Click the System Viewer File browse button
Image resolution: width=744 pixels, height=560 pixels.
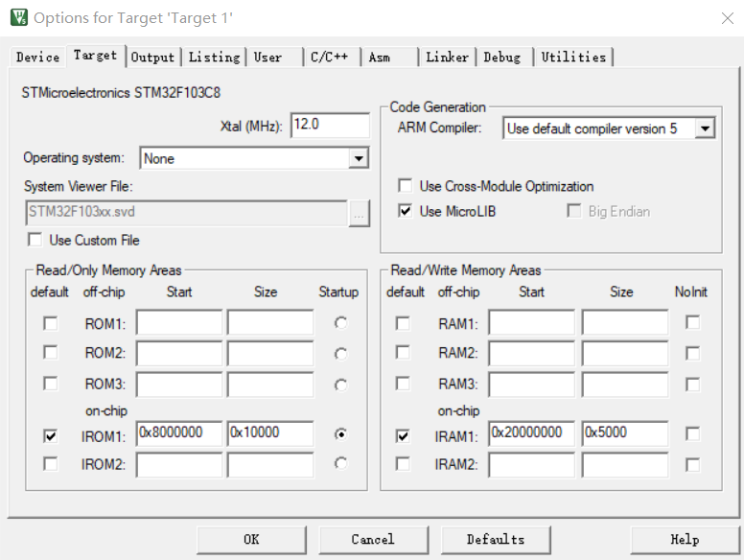click(359, 214)
